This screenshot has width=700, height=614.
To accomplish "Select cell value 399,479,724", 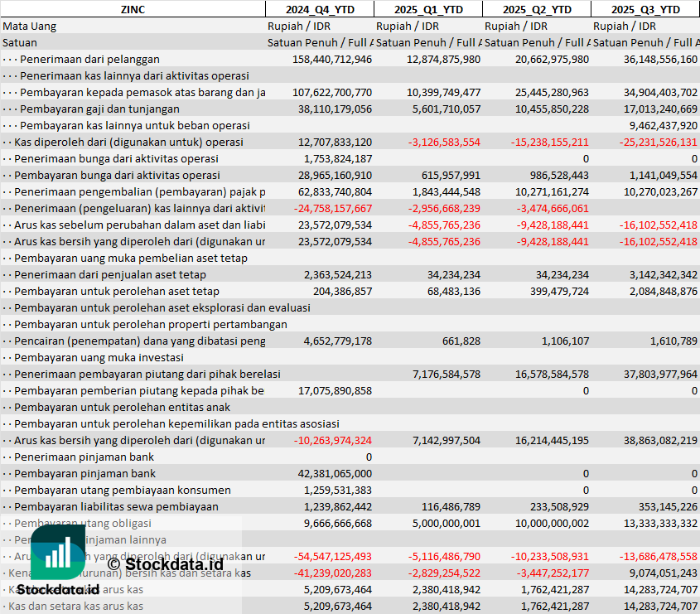I will click(559, 291).
